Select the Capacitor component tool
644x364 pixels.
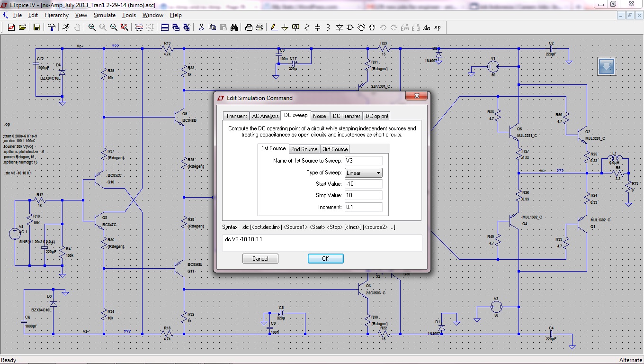pyautogui.click(x=318, y=27)
